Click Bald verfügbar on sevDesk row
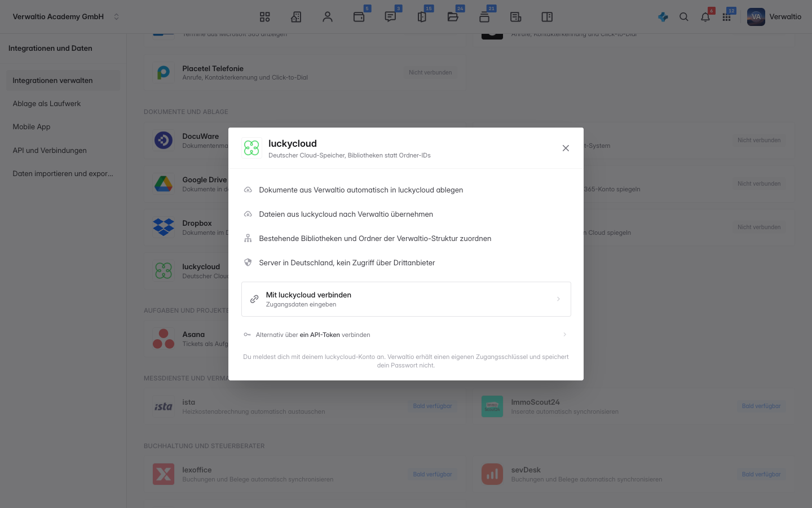Viewport: 812px width, 508px height. (x=761, y=474)
